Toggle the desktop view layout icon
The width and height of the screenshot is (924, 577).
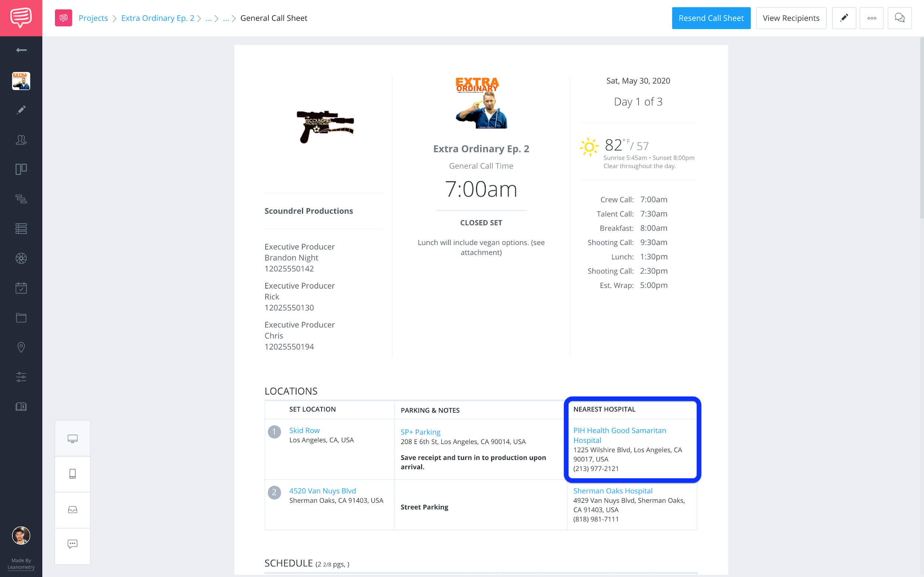72,437
